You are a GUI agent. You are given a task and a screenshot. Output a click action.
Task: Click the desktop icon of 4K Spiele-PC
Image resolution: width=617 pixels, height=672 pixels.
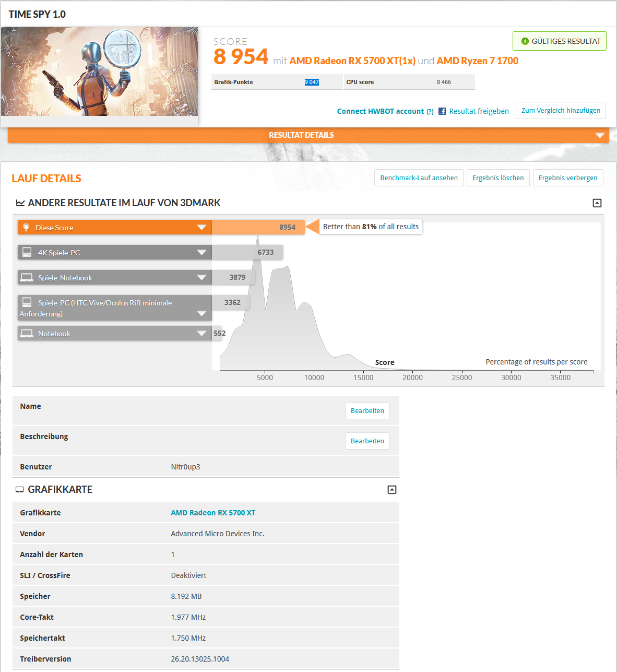pyautogui.click(x=27, y=252)
